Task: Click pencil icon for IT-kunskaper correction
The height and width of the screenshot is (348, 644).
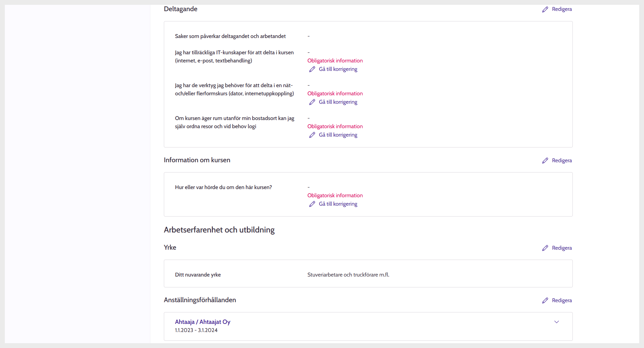Action: [312, 69]
